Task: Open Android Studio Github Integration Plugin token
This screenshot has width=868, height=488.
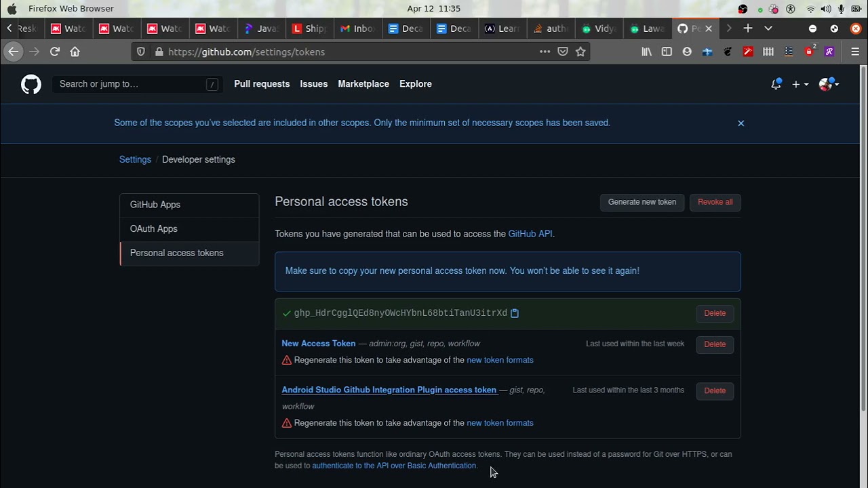Action: tap(389, 390)
